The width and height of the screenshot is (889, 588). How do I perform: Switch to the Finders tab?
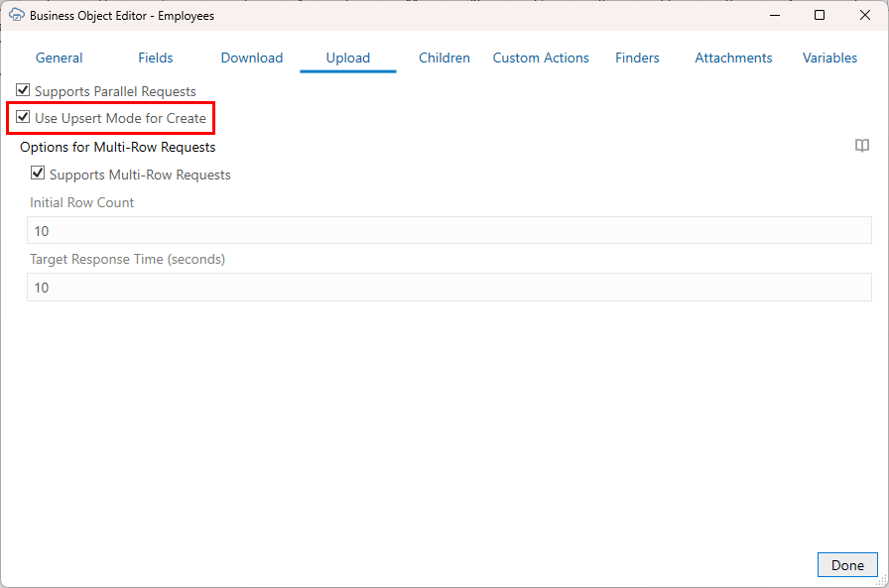point(637,58)
